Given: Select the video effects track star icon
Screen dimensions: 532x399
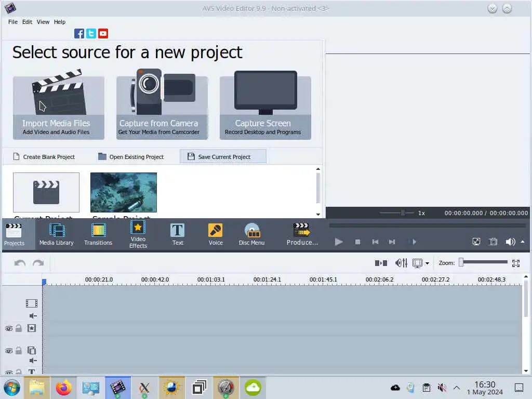Looking at the screenshot, I should (x=32, y=328).
